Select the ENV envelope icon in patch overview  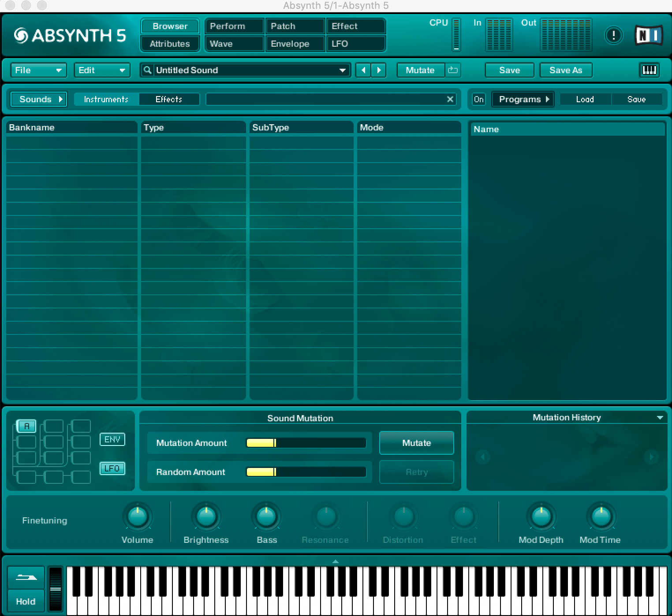click(x=112, y=439)
